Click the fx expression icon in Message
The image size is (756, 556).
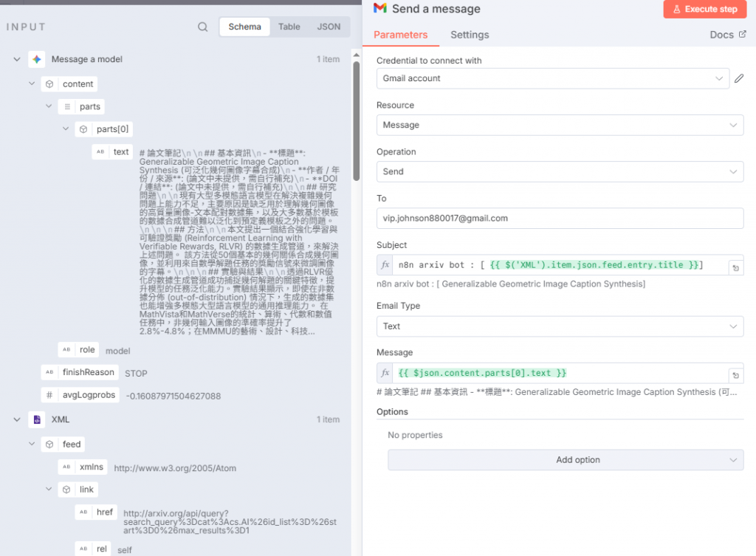385,373
